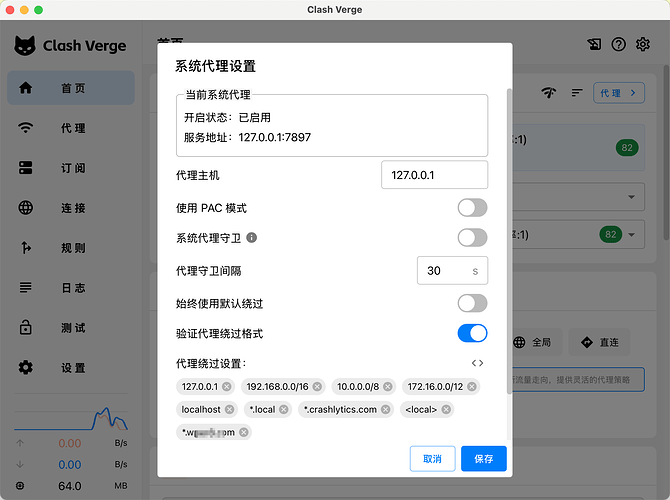Open the 连接 globe icon in sidebar
The height and width of the screenshot is (500, 670).
pyautogui.click(x=26, y=208)
